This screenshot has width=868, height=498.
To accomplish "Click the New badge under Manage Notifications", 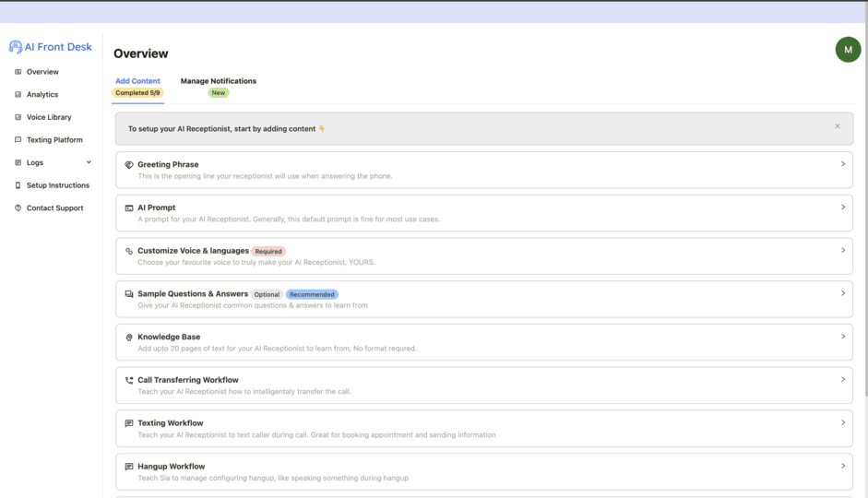I will tap(219, 93).
